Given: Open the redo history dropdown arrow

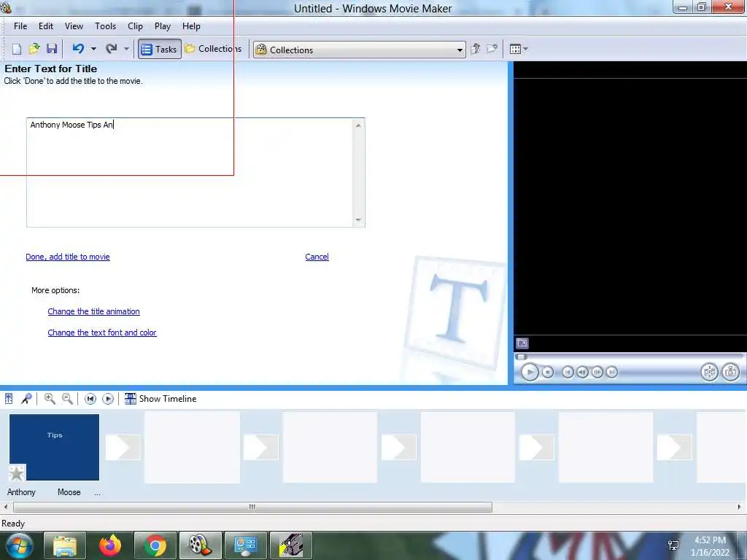Looking at the screenshot, I should (x=126, y=49).
